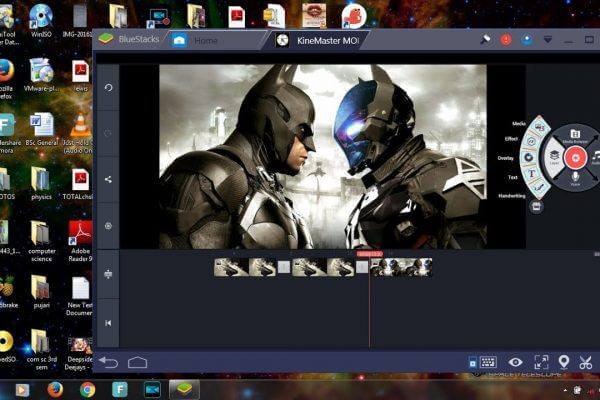
Task: Toggle the BlueStacks keyboard controls icon
Action: 488,362
